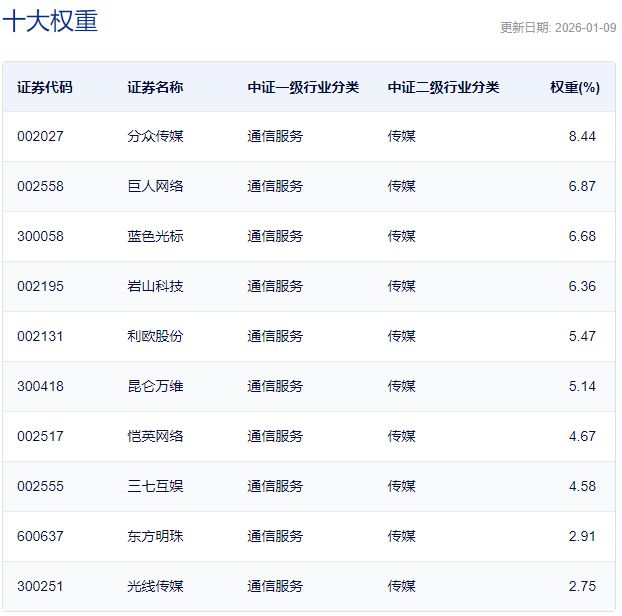Select the 三七互娱 name cell
This screenshot has height=616, width=622.
[155, 486]
